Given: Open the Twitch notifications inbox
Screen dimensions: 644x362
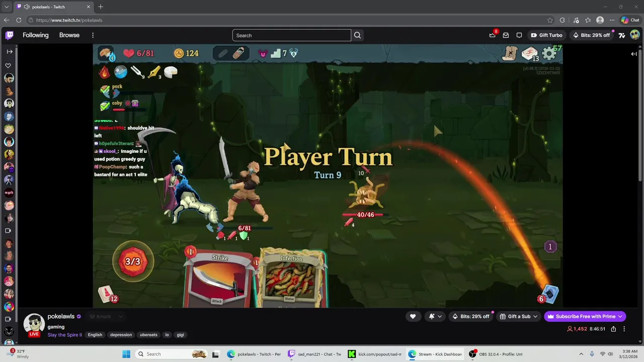Looking at the screenshot, I should tap(506, 35).
